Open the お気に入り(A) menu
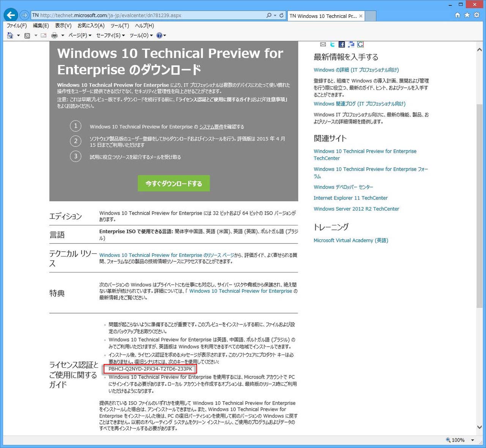This screenshot has width=486, height=448. 91,25
